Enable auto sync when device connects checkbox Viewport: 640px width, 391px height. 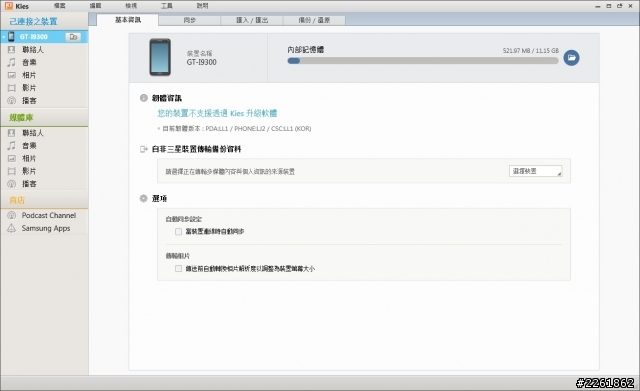[x=178, y=231]
